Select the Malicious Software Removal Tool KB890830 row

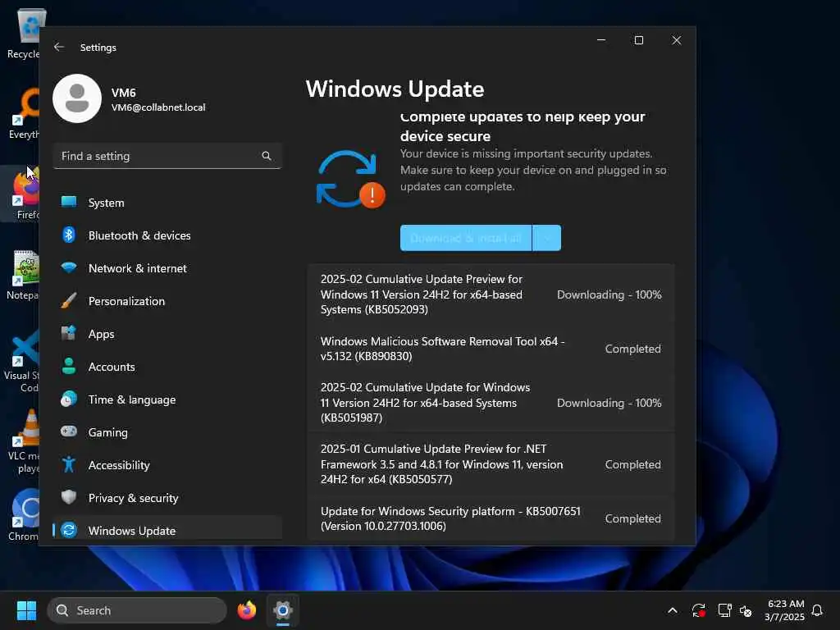click(x=491, y=349)
